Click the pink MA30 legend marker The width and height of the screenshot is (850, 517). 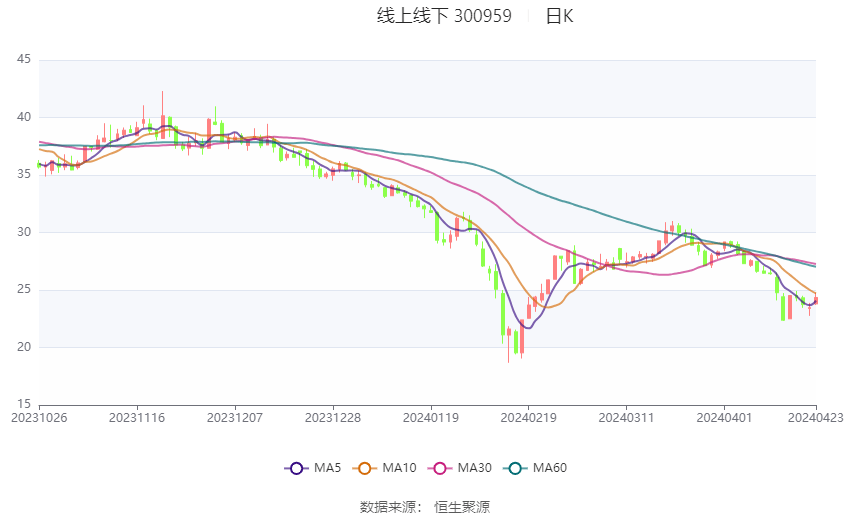[x=439, y=467]
